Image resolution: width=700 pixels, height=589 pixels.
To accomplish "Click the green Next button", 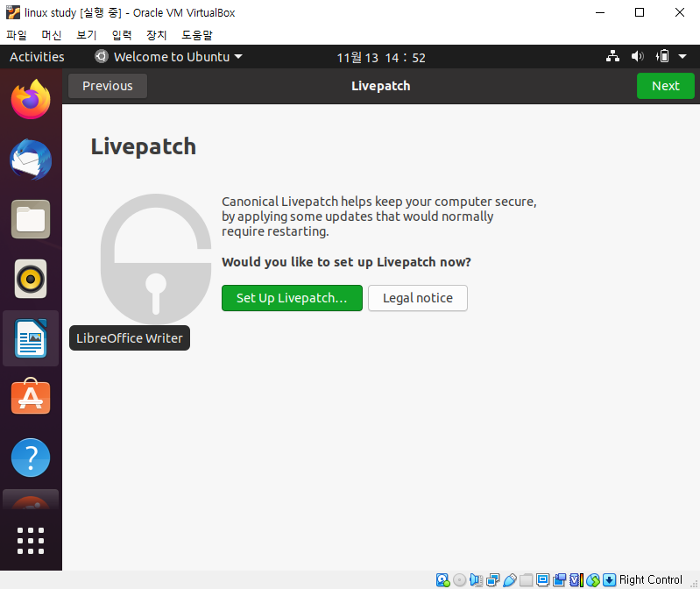I will pyautogui.click(x=665, y=86).
